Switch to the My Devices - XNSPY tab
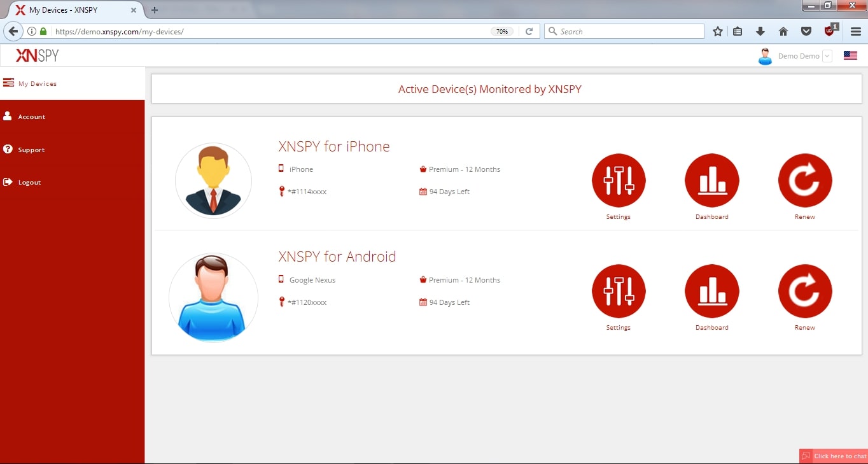Viewport: 868px width, 464px height. pos(76,10)
